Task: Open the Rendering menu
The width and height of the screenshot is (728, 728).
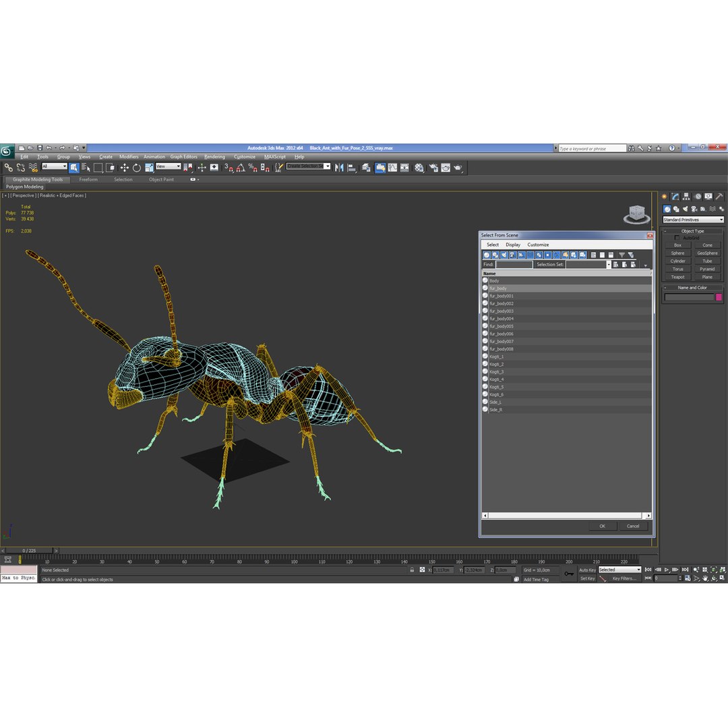Action: (214, 157)
